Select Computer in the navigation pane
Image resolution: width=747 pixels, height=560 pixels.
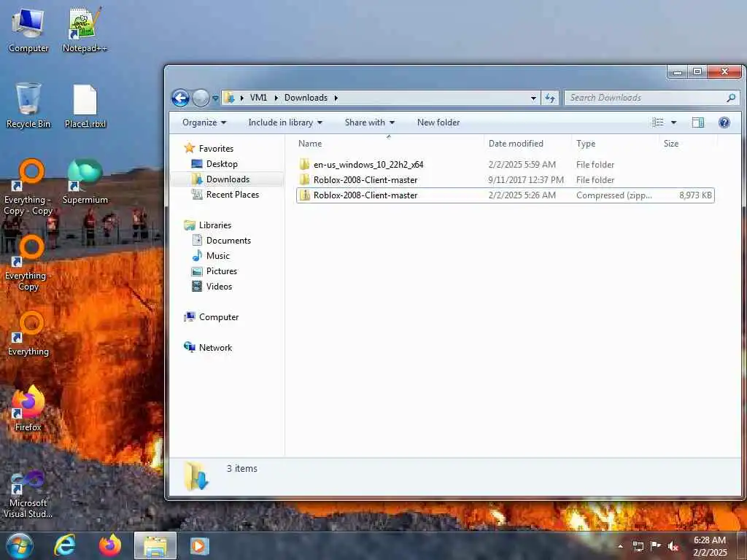click(x=212, y=317)
